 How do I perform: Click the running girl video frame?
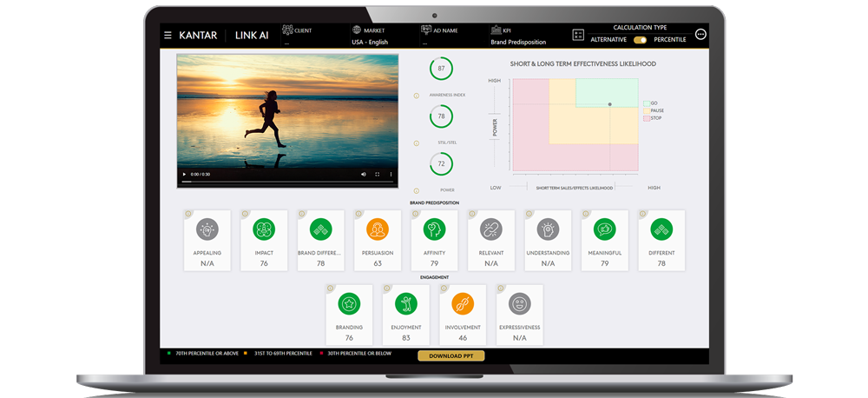tap(288, 111)
